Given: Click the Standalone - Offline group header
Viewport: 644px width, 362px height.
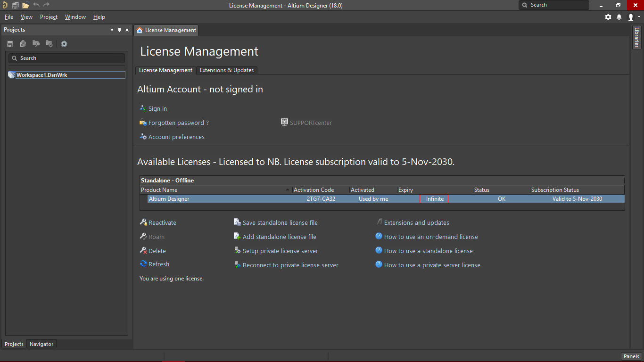Looking at the screenshot, I should coord(382,181).
